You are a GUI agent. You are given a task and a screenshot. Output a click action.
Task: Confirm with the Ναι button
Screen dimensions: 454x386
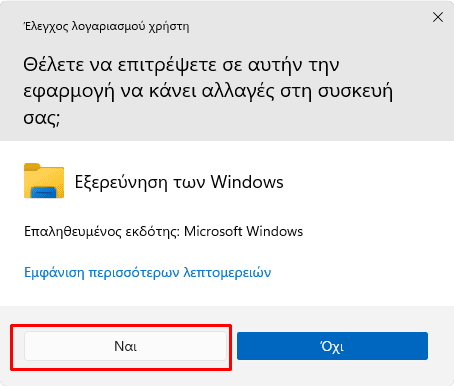(125, 346)
